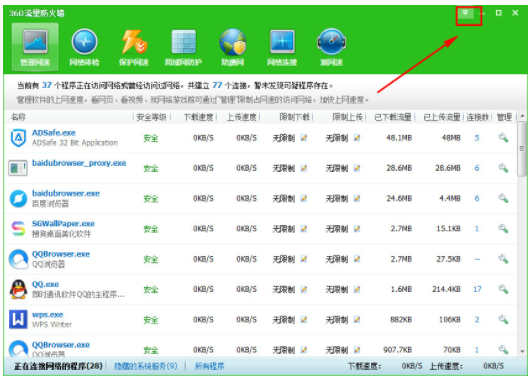Click 1 connection count for SGWallPaper.exe
This screenshot has width=532, height=385.
(477, 229)
